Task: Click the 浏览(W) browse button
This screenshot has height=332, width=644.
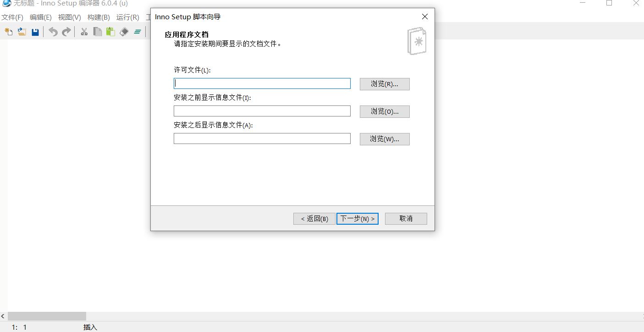Action: [385, 139]
